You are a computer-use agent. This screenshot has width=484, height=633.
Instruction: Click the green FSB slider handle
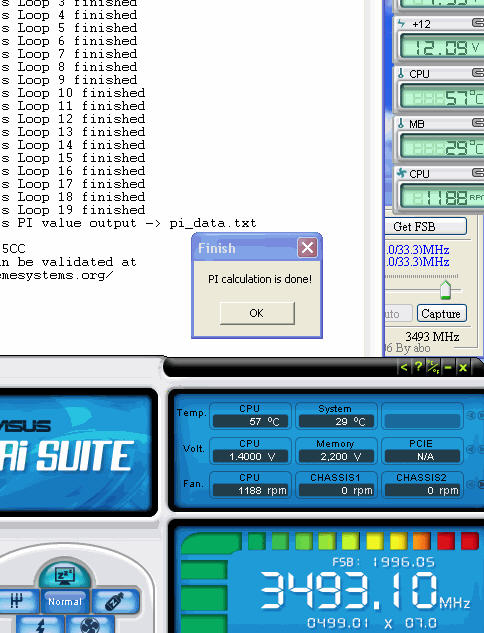coord(445,290)
